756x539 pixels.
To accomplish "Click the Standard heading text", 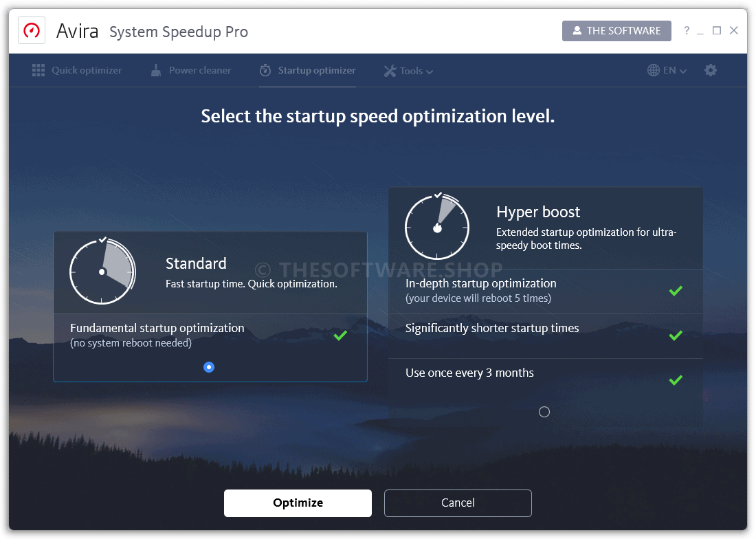I will tap(196, 263).
